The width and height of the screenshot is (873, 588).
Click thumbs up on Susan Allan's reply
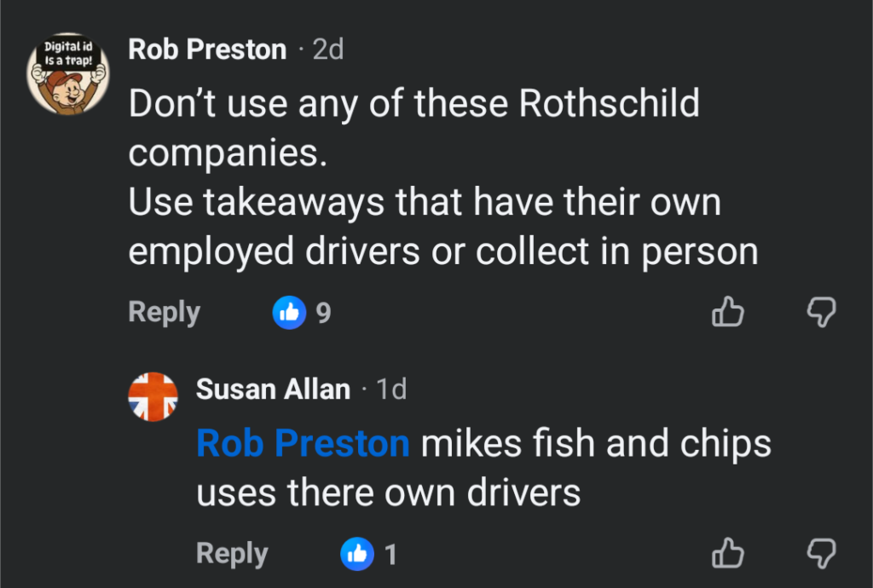point(727,554)
